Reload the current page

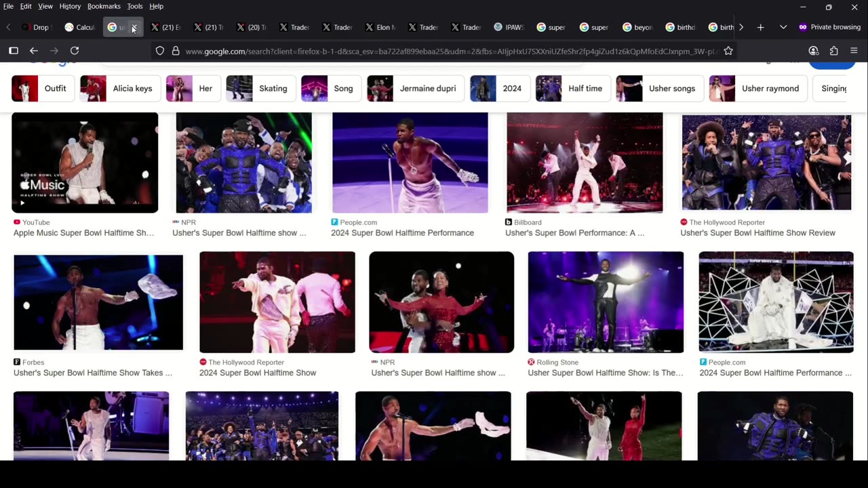75,51
